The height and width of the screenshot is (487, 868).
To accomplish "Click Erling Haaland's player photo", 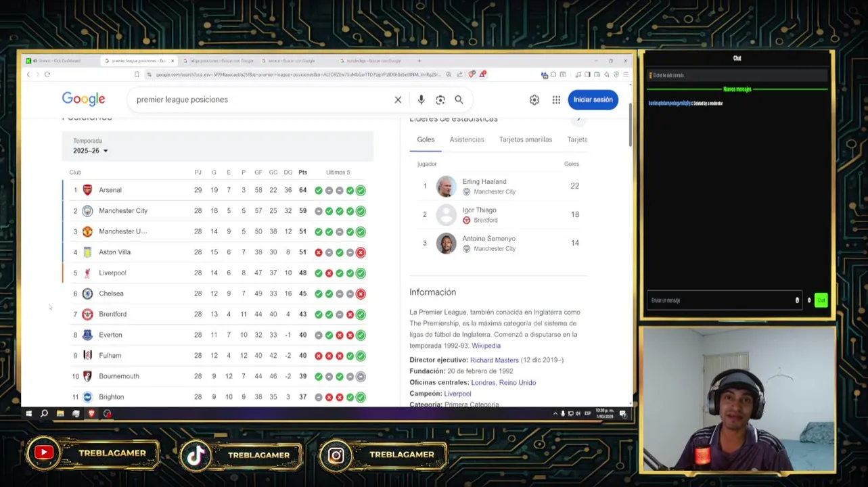I will click(446, 186).
